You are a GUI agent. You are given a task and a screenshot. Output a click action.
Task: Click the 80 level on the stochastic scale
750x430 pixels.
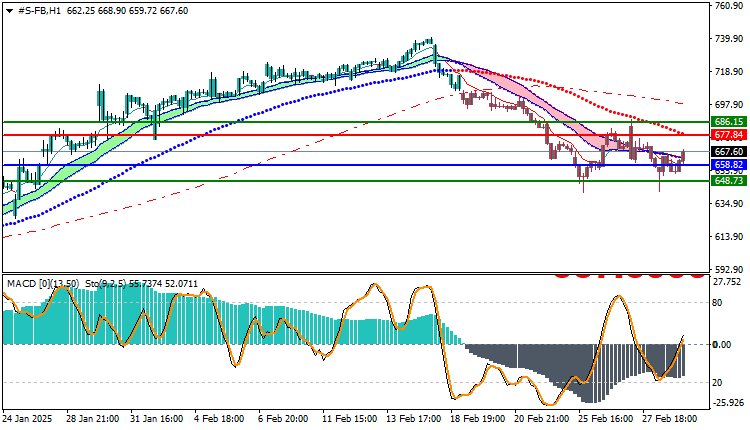(x=717, y=303)
